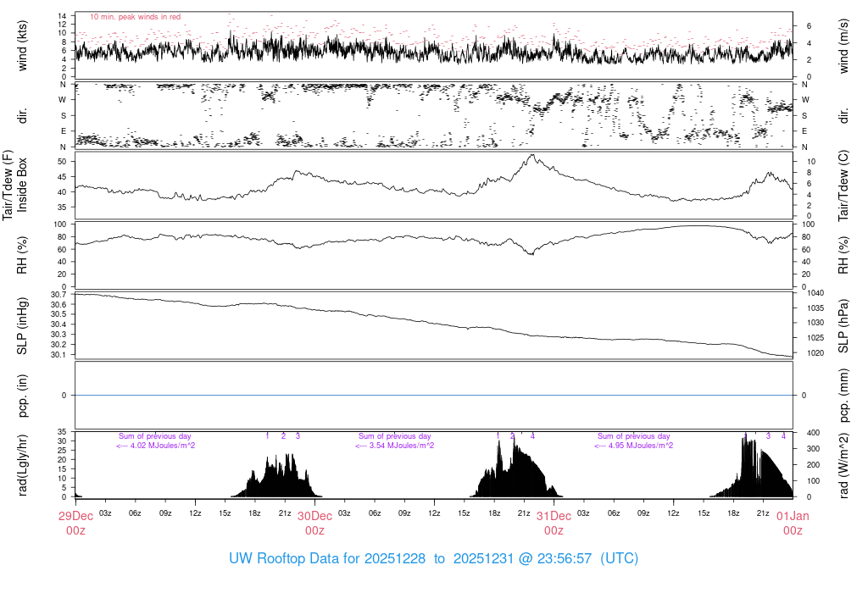This screenshot has height=593, width=868.
Task: Click the '14' wind knots tick value
Action: pos(62,16)
